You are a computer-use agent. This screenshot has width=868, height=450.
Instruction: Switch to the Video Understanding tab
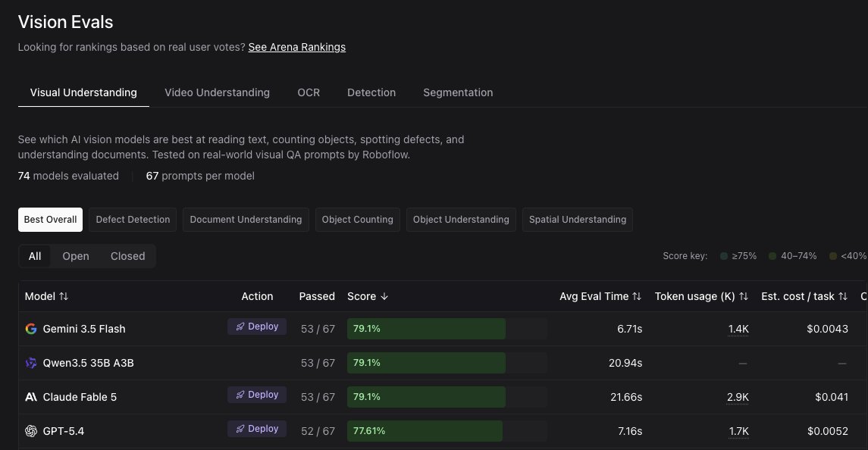pos(217,92)
